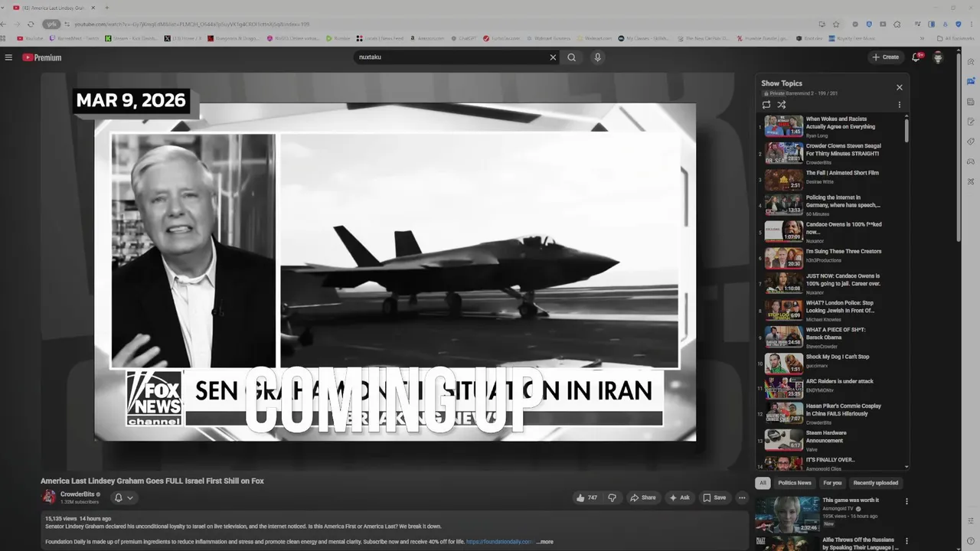This screenshot has width=980, height=551.
Task: Like the video
Action: [587, 497]
